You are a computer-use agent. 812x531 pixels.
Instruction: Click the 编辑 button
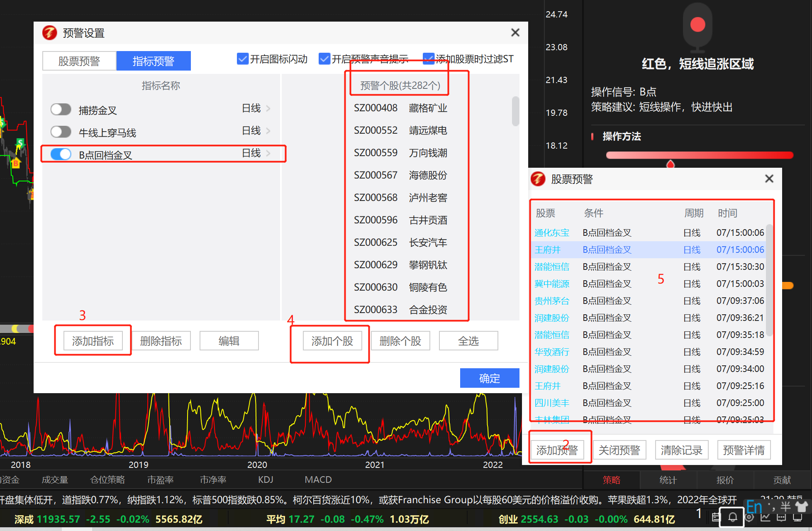tap(229, 341)
